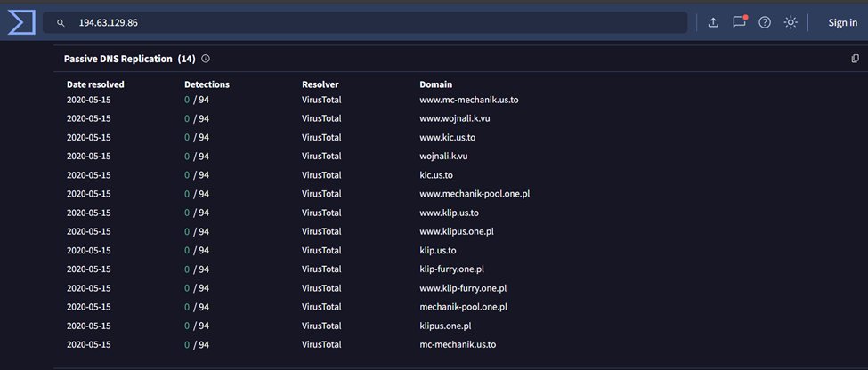Open the help question mark icon
This screenshot has height=370, width=868.
[765, 22]
